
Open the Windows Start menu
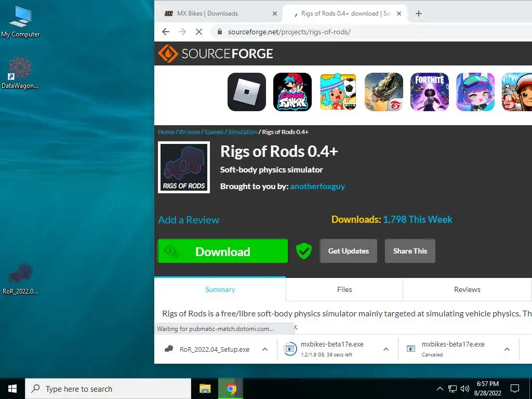[12, 389]
